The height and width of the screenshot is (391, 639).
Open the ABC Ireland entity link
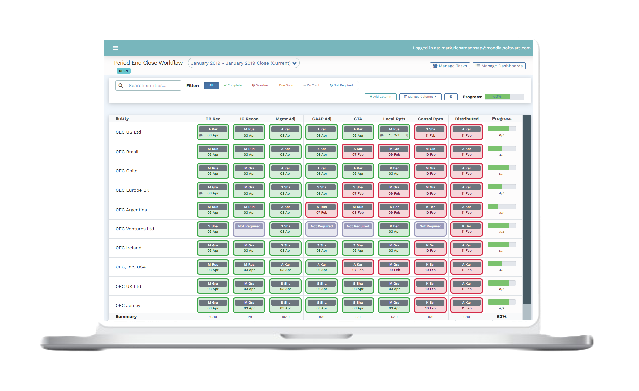click(128, 248)
